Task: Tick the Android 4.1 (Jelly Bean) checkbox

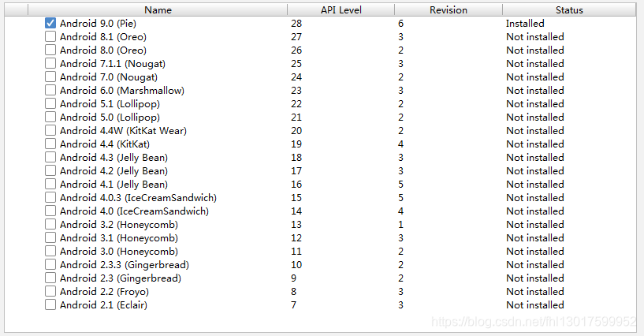Action: pos(50,185)
